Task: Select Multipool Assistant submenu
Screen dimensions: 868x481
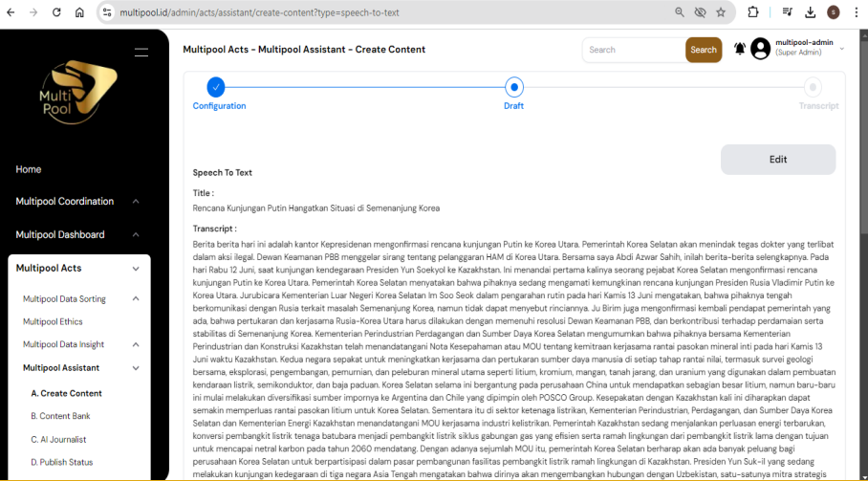Action: click(61, 368)
